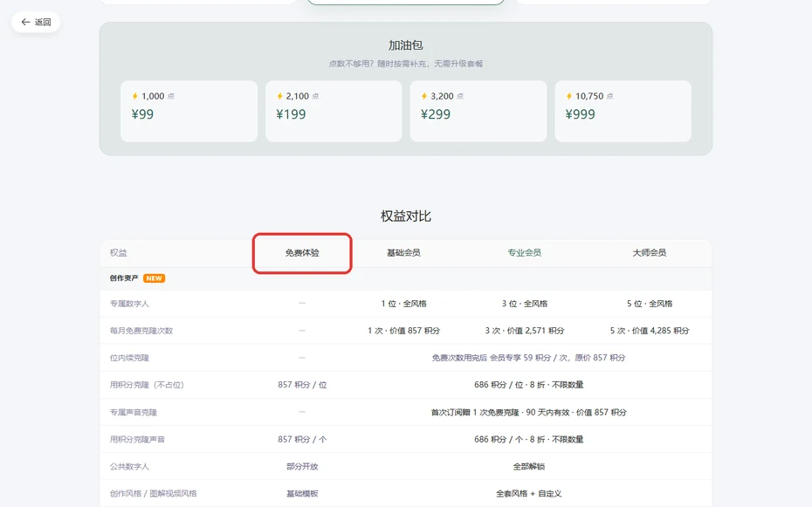Screen dimensions: 812x507
Task: Select the 3,200 点 ¥299 top-up pack
Action: click(478, 111)
